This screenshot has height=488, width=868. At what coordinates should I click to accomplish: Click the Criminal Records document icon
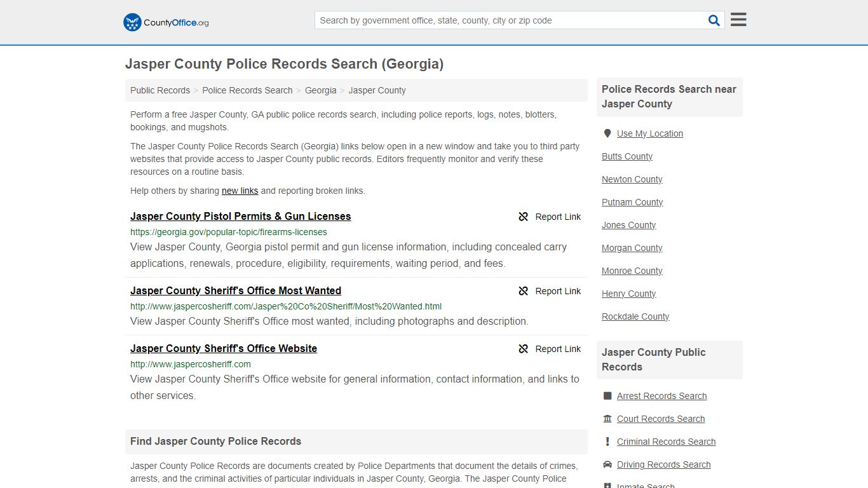coord(607,442)
